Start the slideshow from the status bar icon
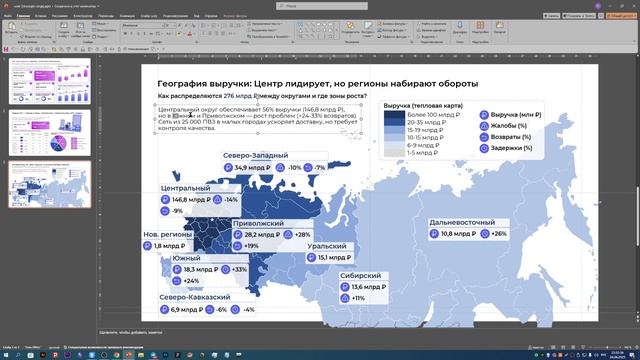 click(583, 347)
